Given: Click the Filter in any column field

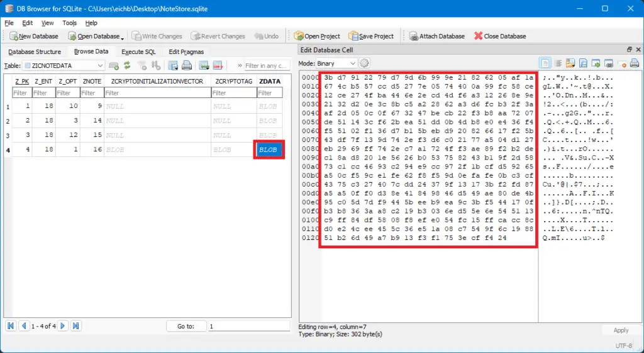Looking at the screenshot, I should 266,65.
